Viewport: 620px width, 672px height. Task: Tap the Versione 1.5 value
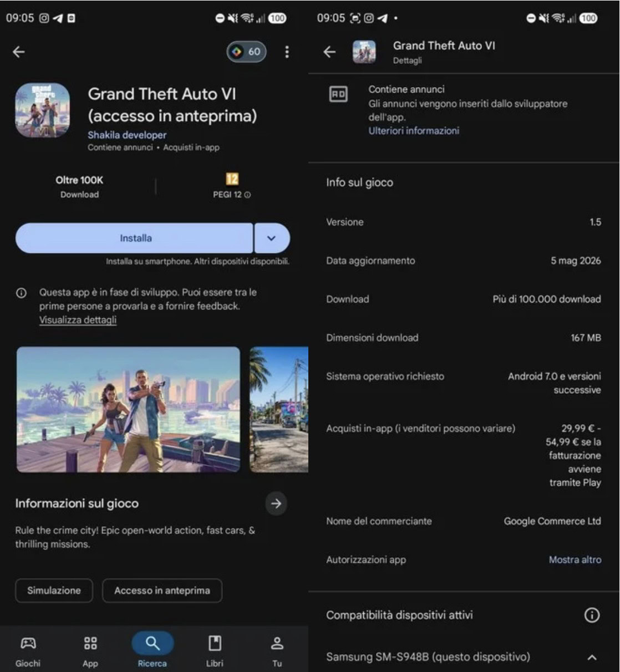coord(595,222)
